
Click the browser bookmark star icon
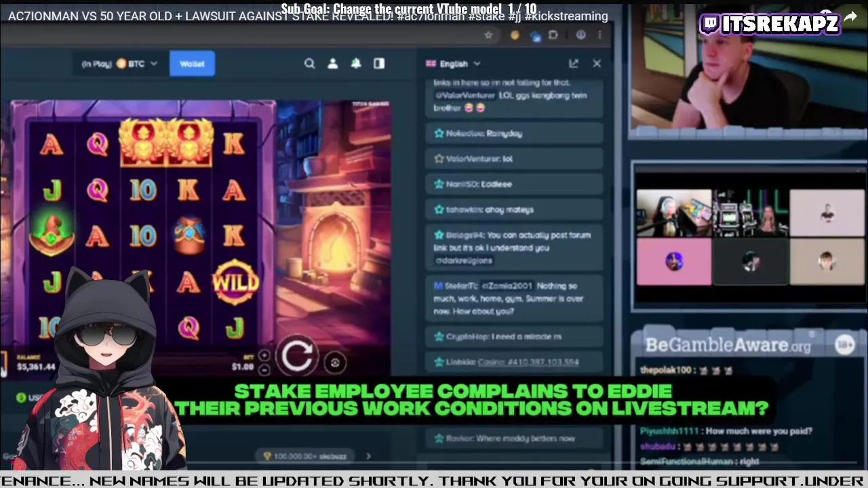pos(488,35)
